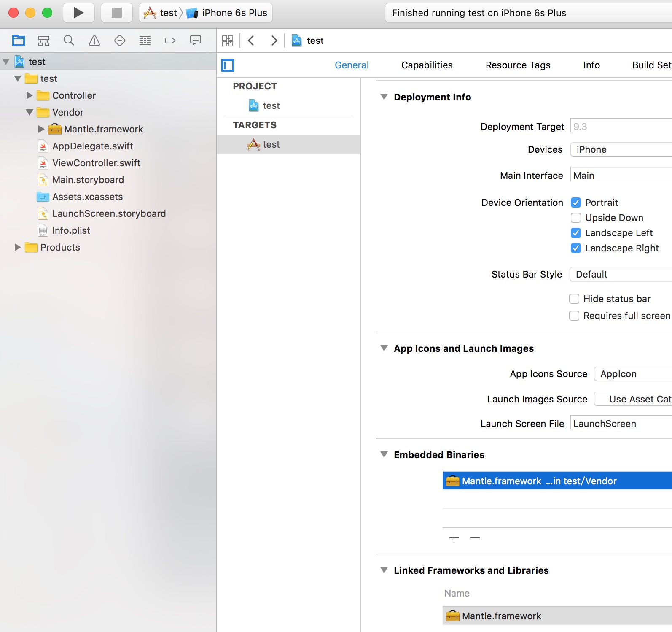Open Info.plist file
Image resolution: width=672 pixels, height=632 pixels.
(71, 230)
